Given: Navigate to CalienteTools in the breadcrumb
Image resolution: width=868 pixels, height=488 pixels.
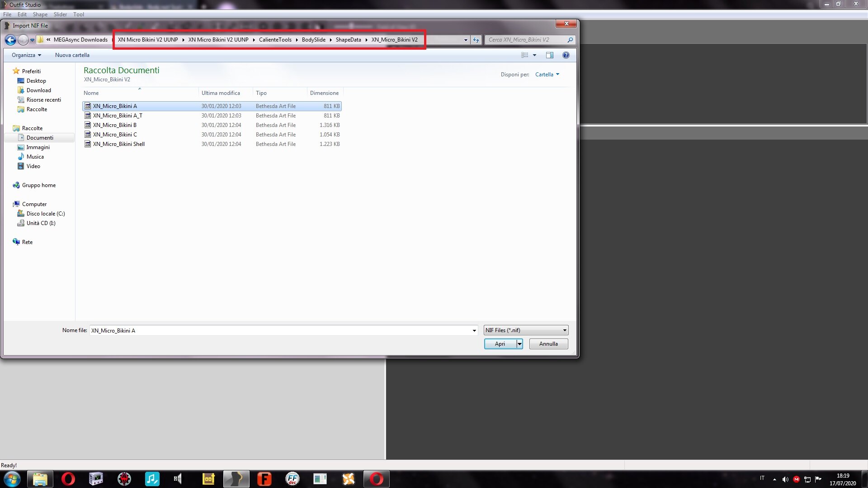Looking at the screenshot, I should [275, 40].
